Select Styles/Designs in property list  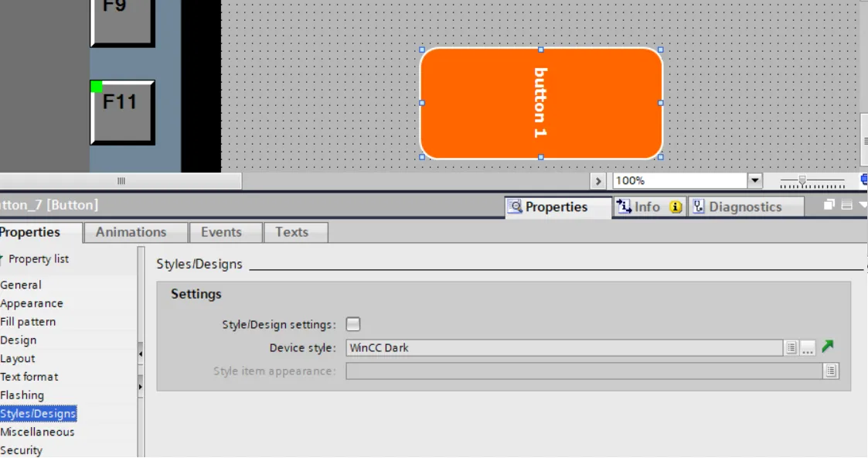click(38, 413)
